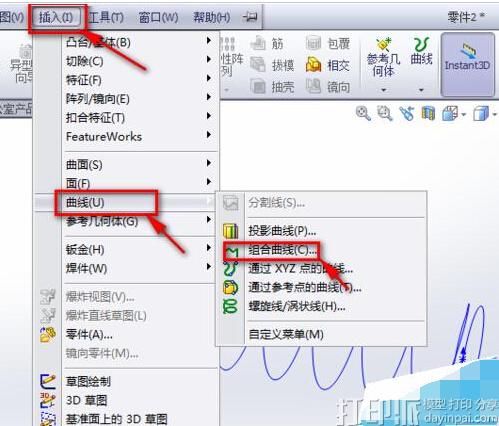Click the 相交 (Intersect) tool icon
This screenshot has width=499, height=426.
coord(313,65)
